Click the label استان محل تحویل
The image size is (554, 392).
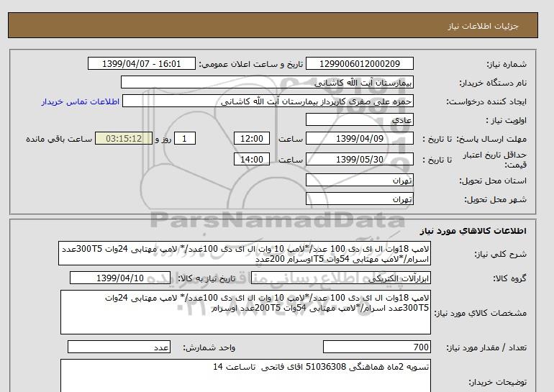click(493, 181)
